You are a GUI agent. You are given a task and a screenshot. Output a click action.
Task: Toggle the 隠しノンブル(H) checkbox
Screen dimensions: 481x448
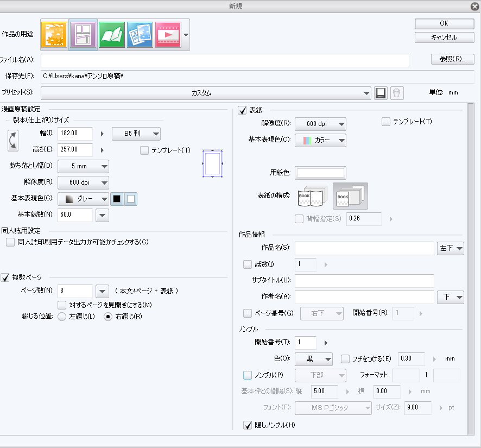(247, 425)
